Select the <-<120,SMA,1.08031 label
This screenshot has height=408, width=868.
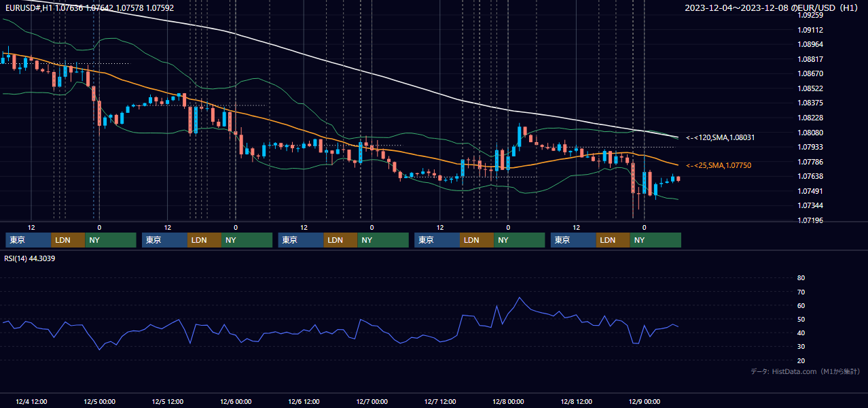720,137
